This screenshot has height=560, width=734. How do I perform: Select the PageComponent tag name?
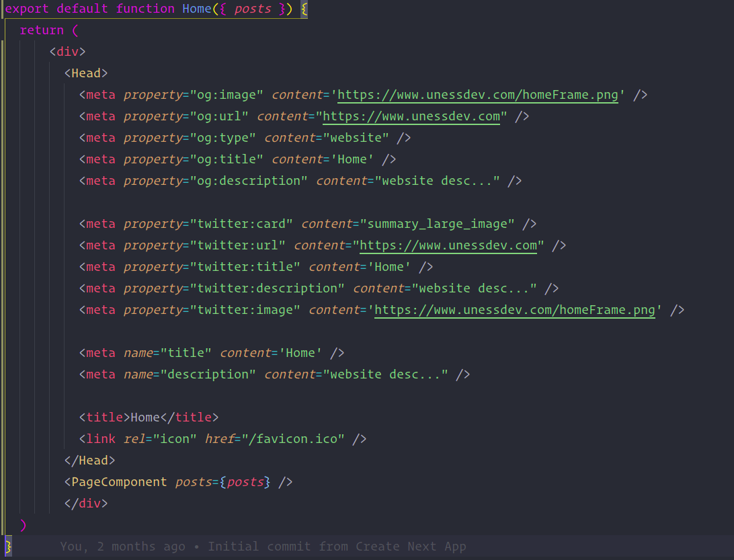click(x=118, y=481)
